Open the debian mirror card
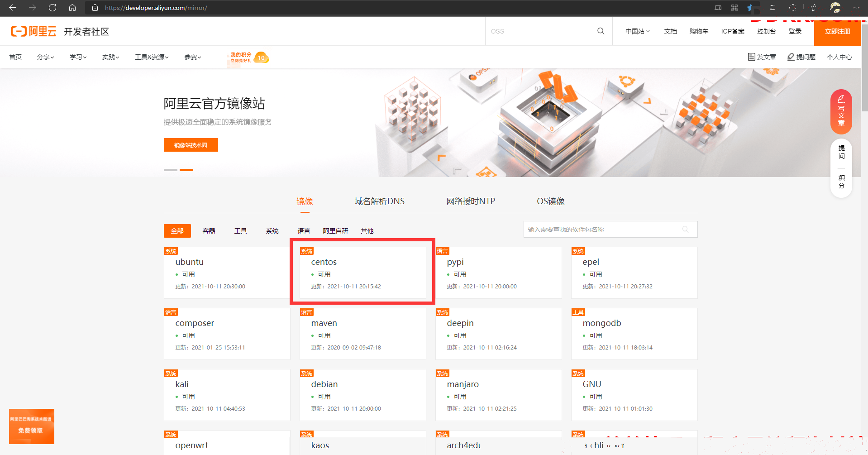The image size is (868, 455). pyautogui.click(x=363, y=395)
